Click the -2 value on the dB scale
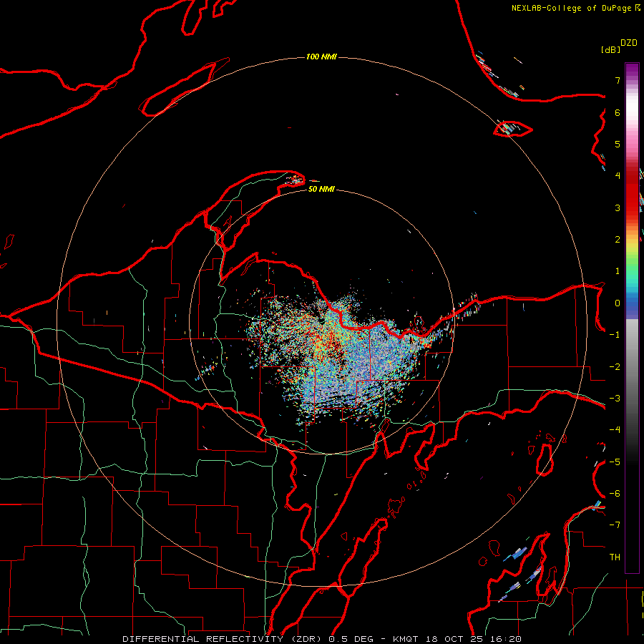The image size is (644, 644). click(615, 367)
